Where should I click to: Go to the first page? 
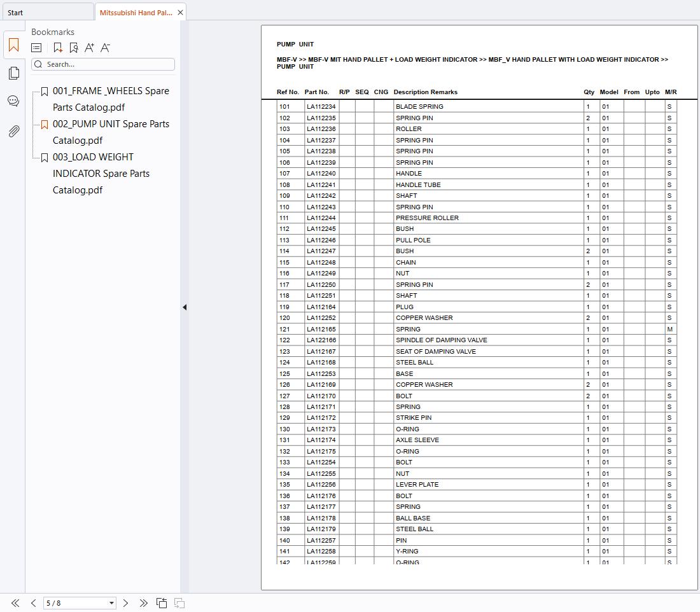click(x=15, y=603)
